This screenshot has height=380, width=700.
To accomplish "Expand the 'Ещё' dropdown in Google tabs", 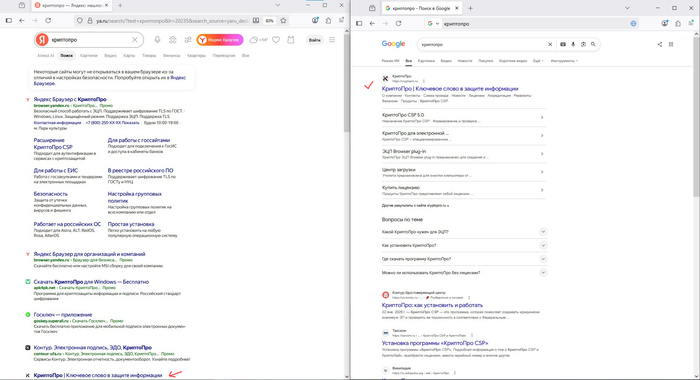I will coord(538,61).
